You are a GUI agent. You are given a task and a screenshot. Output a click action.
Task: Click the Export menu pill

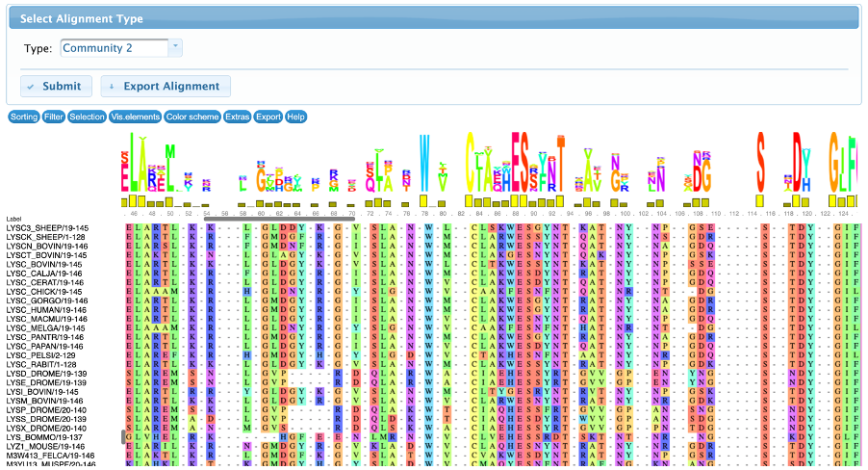point(268,117)
